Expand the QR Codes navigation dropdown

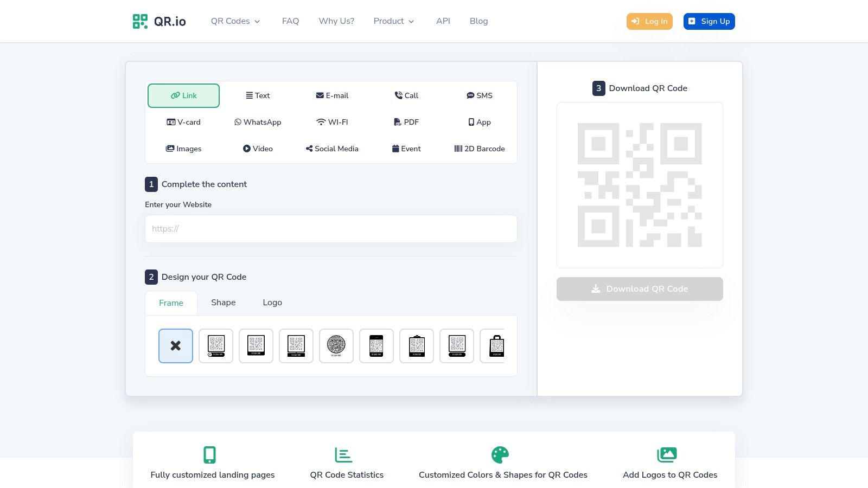[235, 21]
